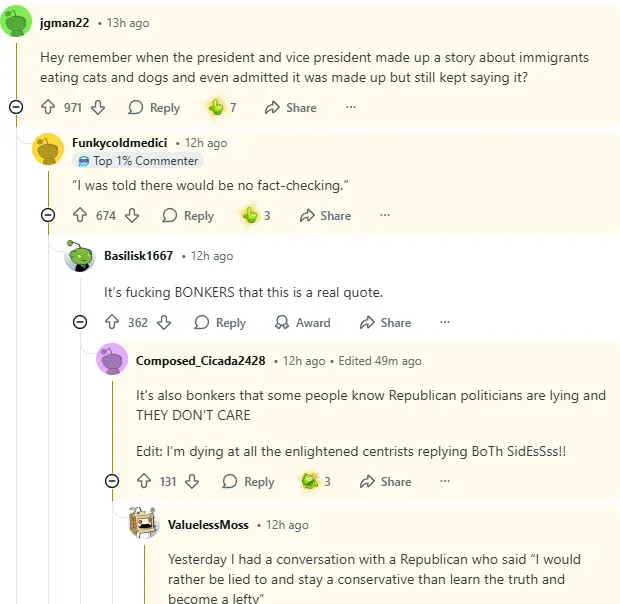Collapse jgman22's comment thread
This screenshot has width=620, height=604.
tap(15, 107)
